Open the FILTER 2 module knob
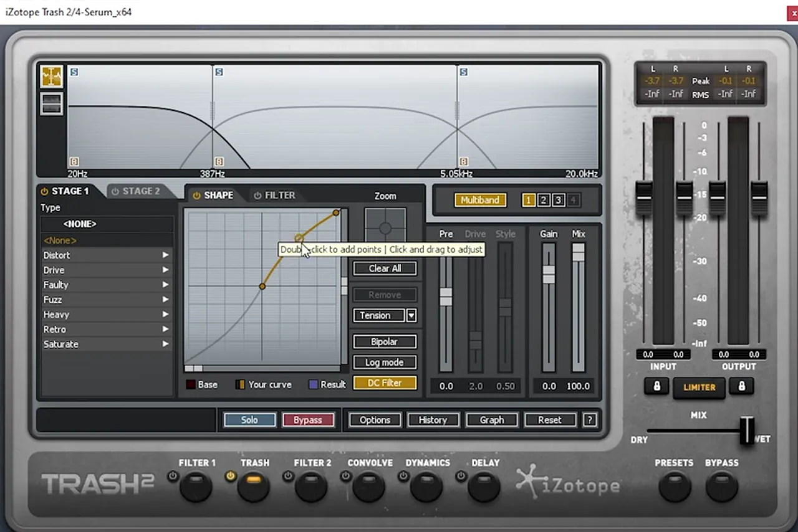798x532 pixels. click(311, 487)
